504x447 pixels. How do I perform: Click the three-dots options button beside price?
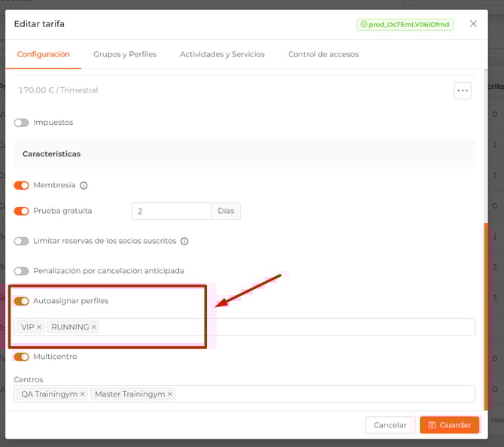463,90
